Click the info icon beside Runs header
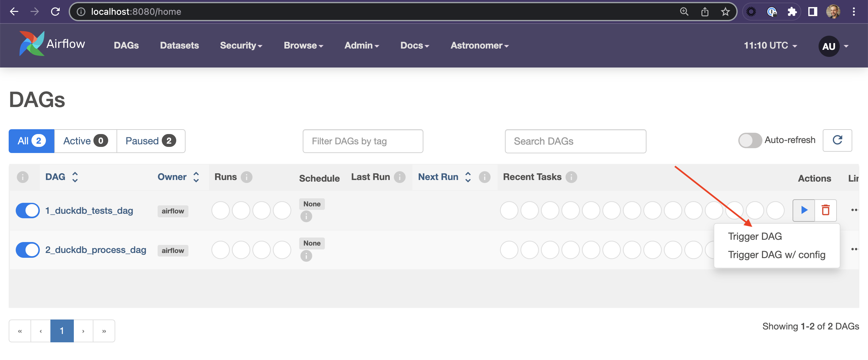This screenshot has height=360, width=868. 247,177
